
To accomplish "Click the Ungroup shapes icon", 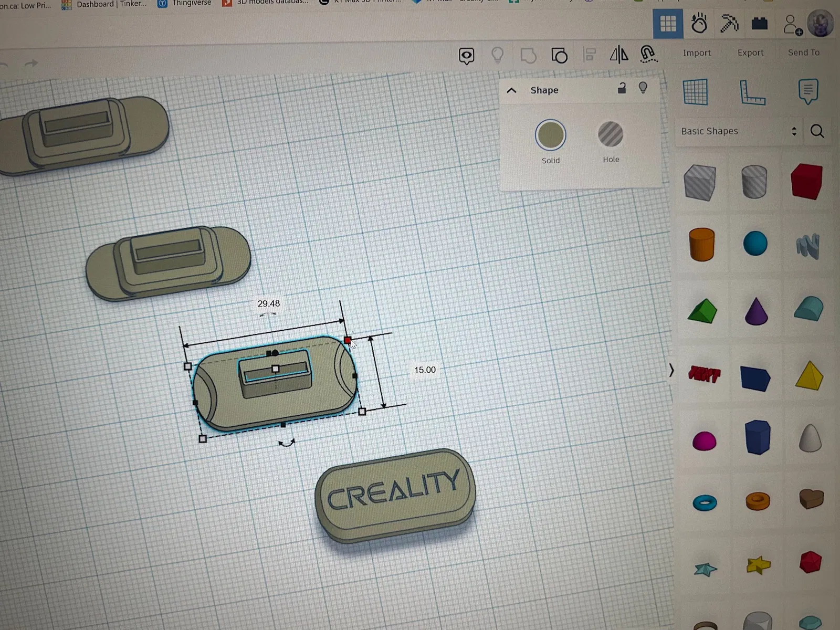I will [x=559, y=55].
